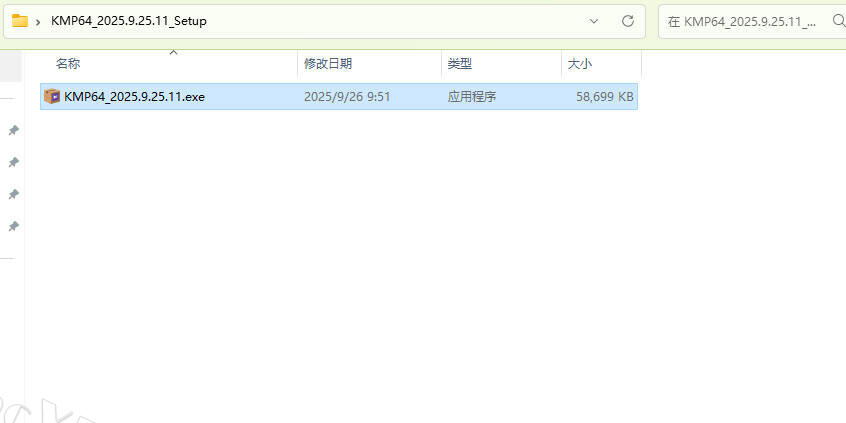Click the magnifier search icon
The width and height of the screenshot is (846, 423).
pyautogui.click(x=839, y=21)
